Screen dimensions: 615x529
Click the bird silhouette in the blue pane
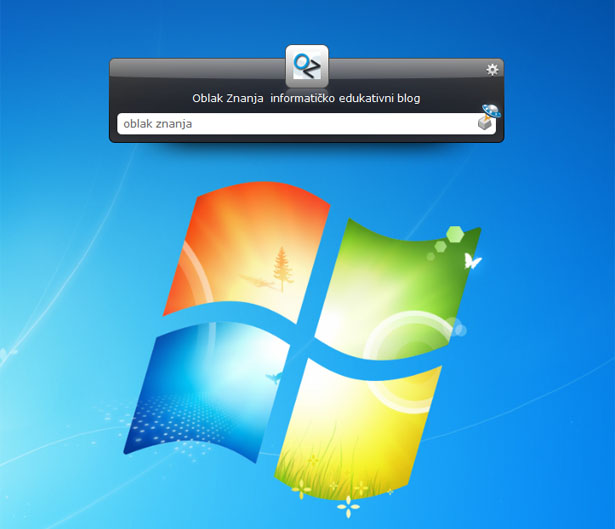click(272, 377)
